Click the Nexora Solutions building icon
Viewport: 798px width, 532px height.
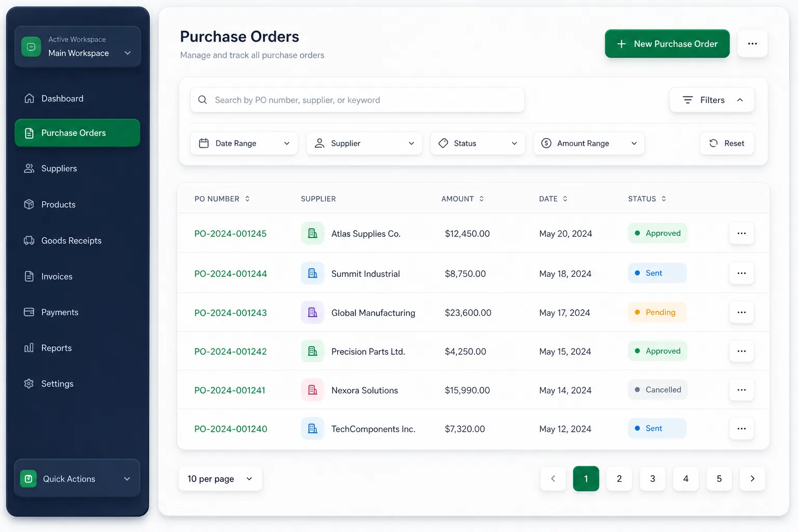(313, 390)
